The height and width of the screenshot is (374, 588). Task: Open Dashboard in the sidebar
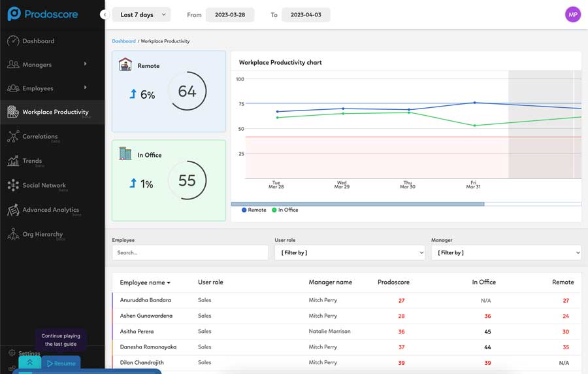tap(39, 41)
